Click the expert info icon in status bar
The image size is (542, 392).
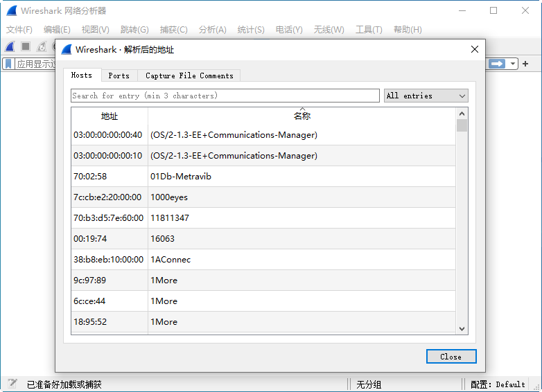12,384
